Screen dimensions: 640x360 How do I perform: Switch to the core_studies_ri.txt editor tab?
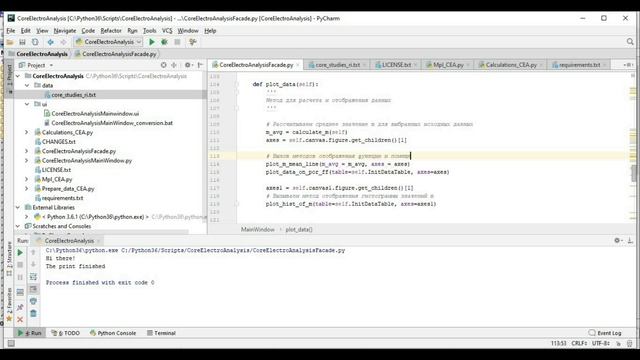click(338, 65)
